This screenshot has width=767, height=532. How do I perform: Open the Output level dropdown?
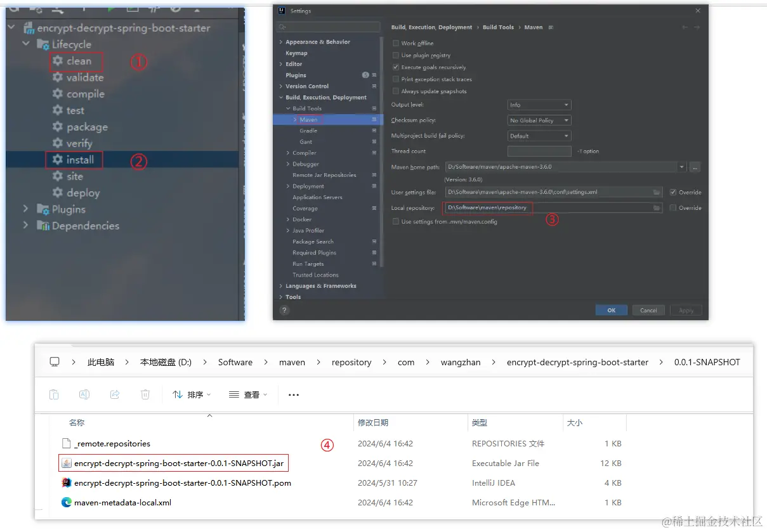(539, 105)
